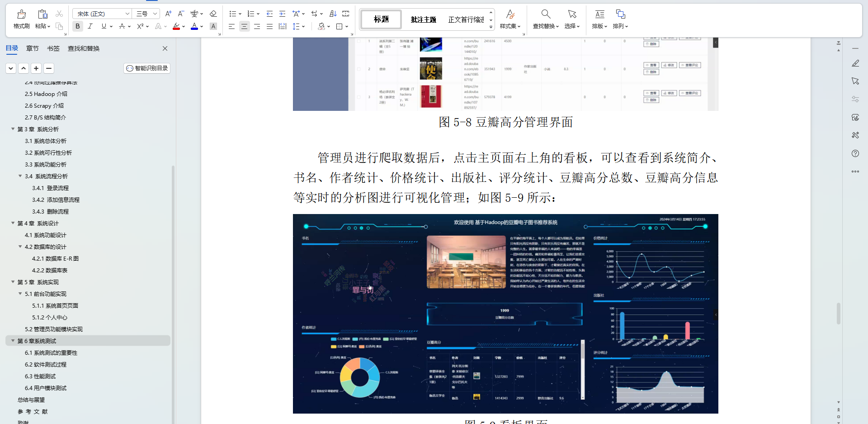Click the sliders settings icon in right sidebar
The image size is (868, 424).
tap(855, 99)
